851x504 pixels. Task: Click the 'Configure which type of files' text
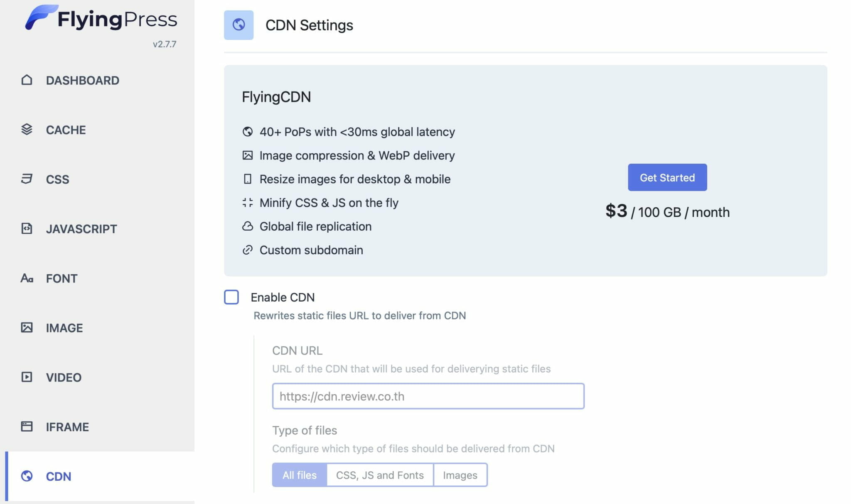[x=413, y=448]
